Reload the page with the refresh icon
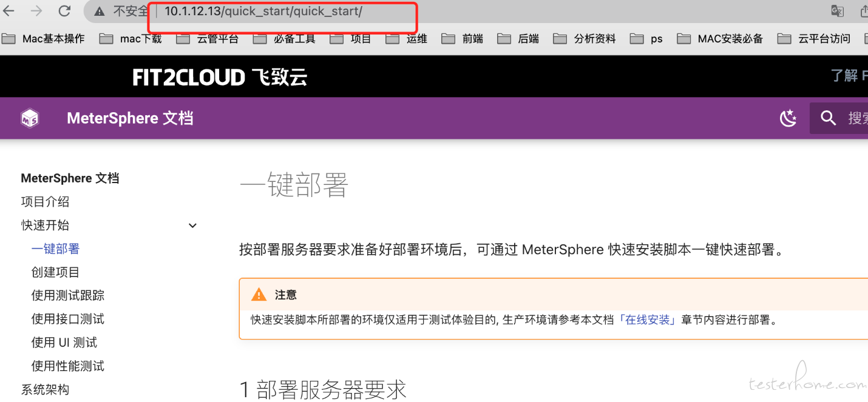 tap(64, 11)
